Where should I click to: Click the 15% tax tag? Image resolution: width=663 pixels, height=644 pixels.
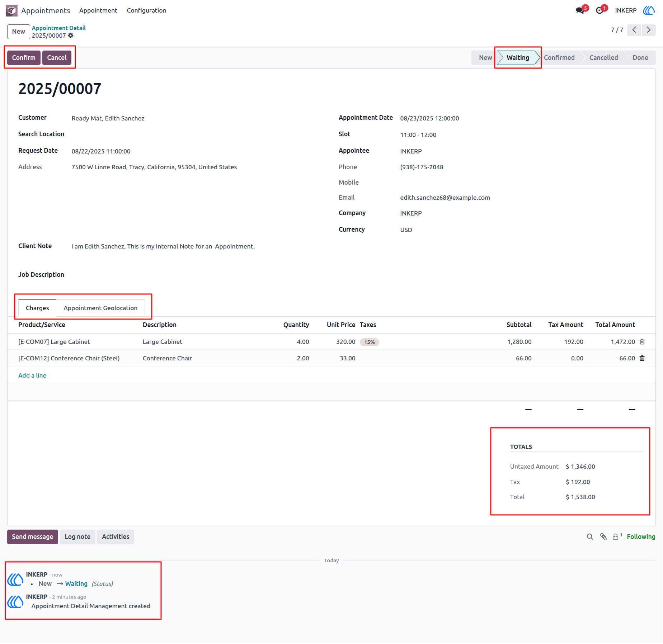(370, 342)
